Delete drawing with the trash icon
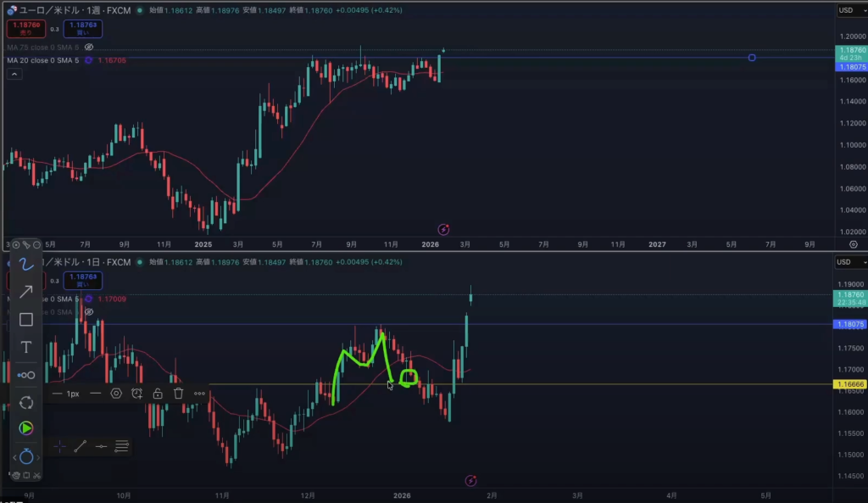 pyautogui.click(x=179, y=394)
